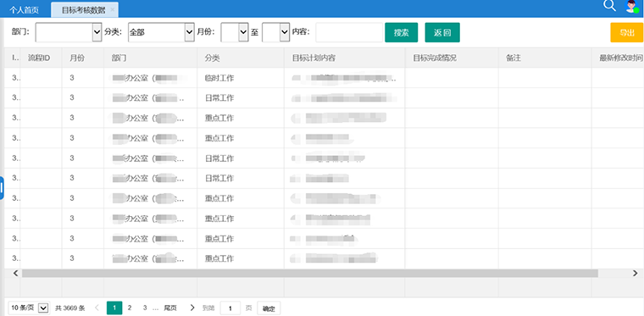Click the 确定 pagination button
The image size is (644, 316).
click(269, 308)
